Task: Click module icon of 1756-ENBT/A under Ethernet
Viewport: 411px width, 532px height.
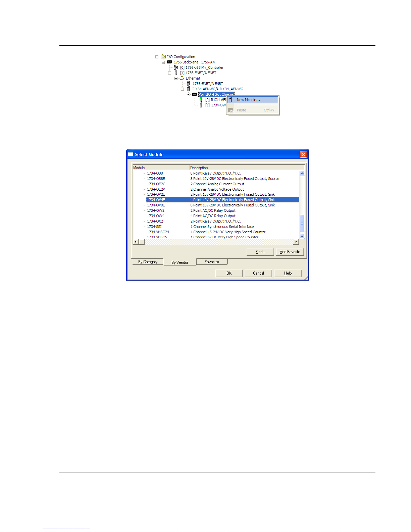Action: (x=188, y=84)
